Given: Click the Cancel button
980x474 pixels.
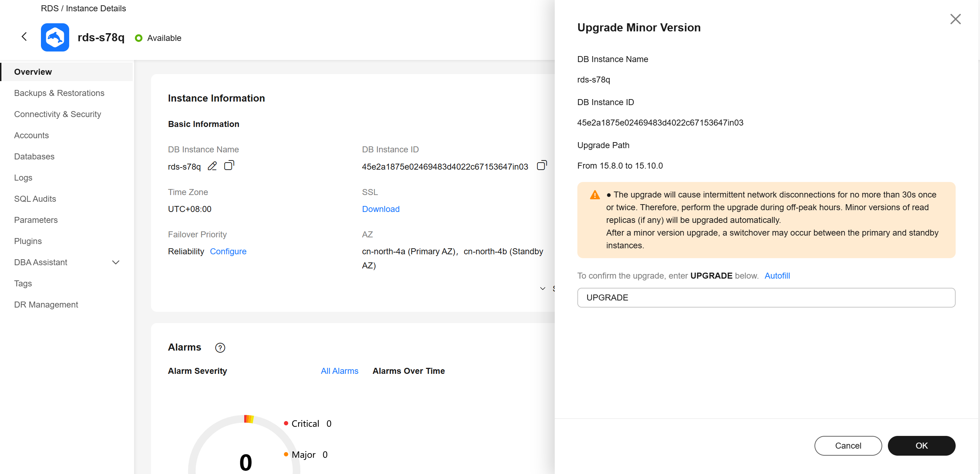Looking at the screenshot, I should click(x=848, y=445).
